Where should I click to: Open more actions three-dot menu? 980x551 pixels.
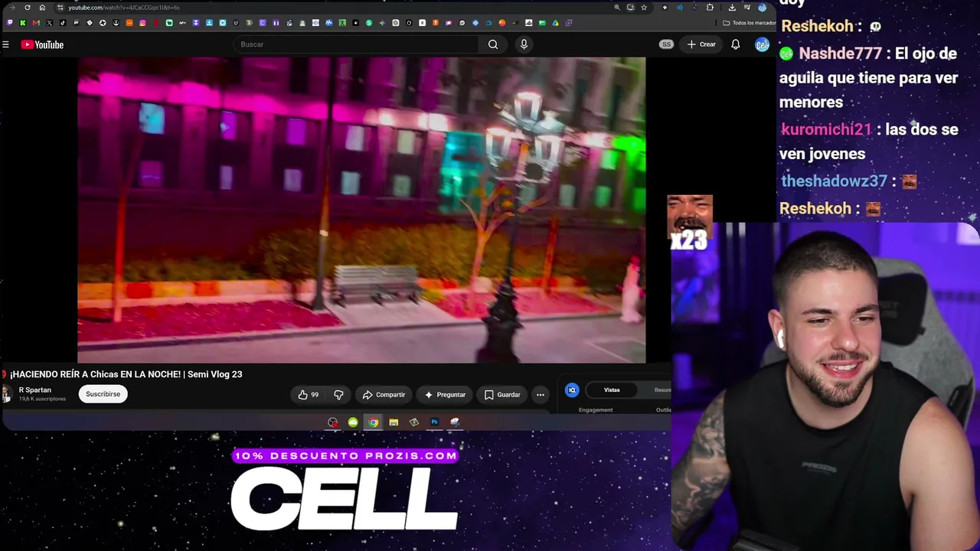[x=541, y=395]
